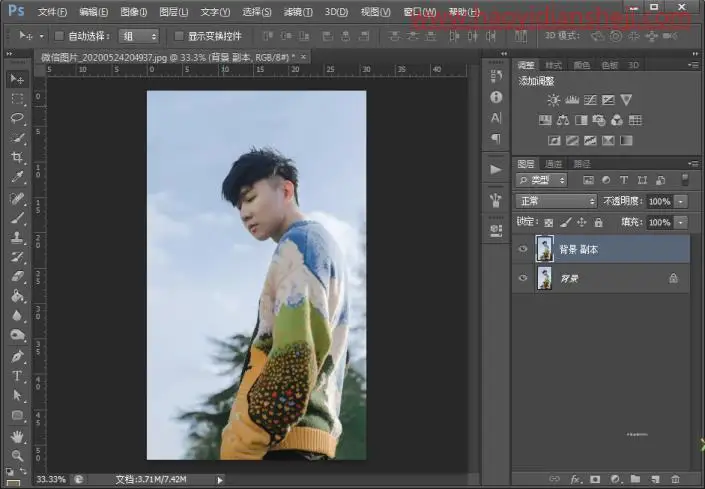This screenshot has width=705, height=489.
Task: Create a new group folder icon
Action: point(635,479)
